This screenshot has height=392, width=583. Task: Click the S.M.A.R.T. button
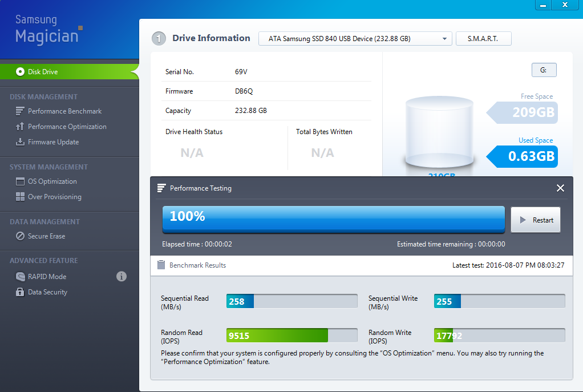483,39
